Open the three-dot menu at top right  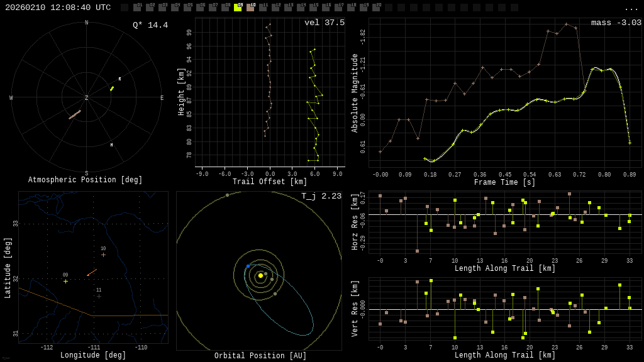631,8
